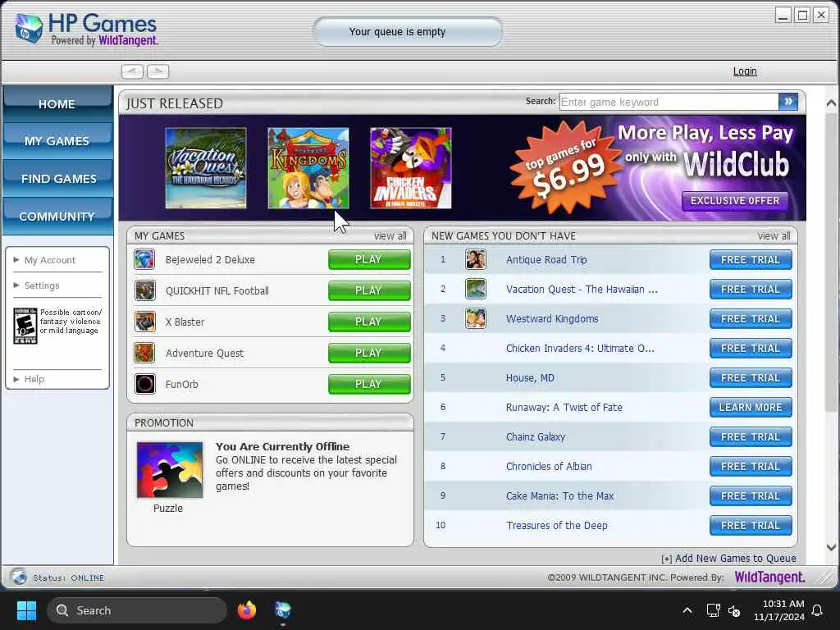The height and width of the screenshot is (630, 840).
Task: Open the FunOrb game icon
Action: pos(144,384)
